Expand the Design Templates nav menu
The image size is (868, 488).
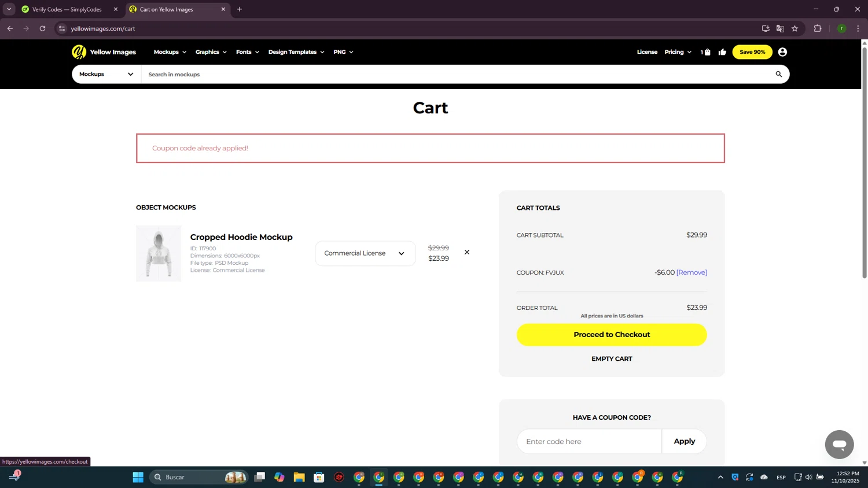point(296,52)
